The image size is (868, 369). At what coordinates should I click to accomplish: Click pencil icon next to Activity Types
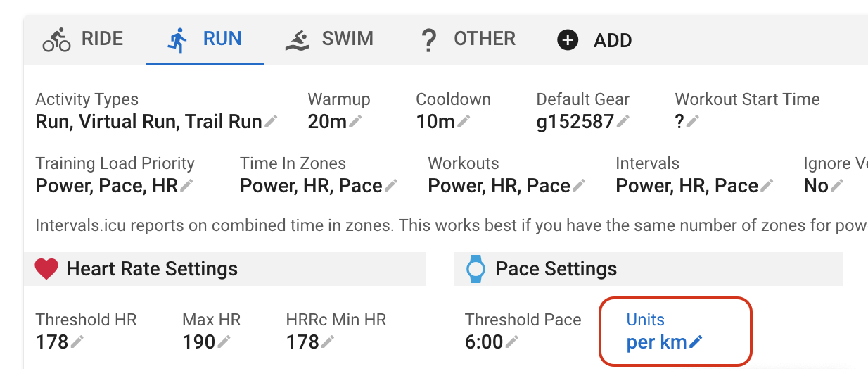coord(271,122)
